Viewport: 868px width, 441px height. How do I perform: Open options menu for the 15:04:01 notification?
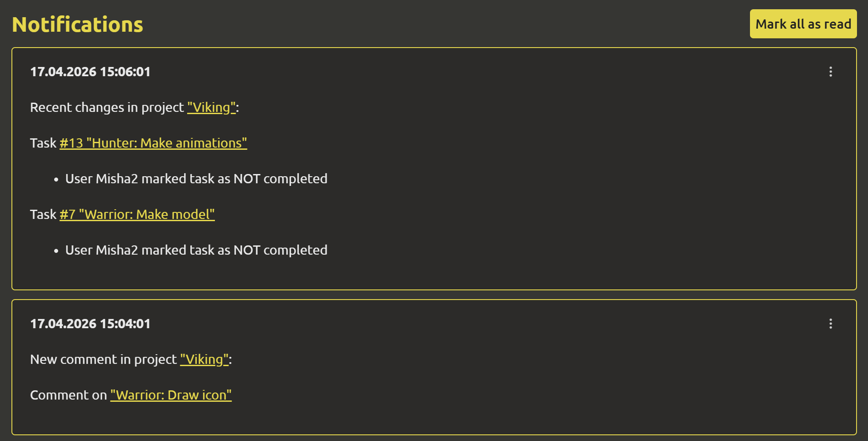point(831,324)
